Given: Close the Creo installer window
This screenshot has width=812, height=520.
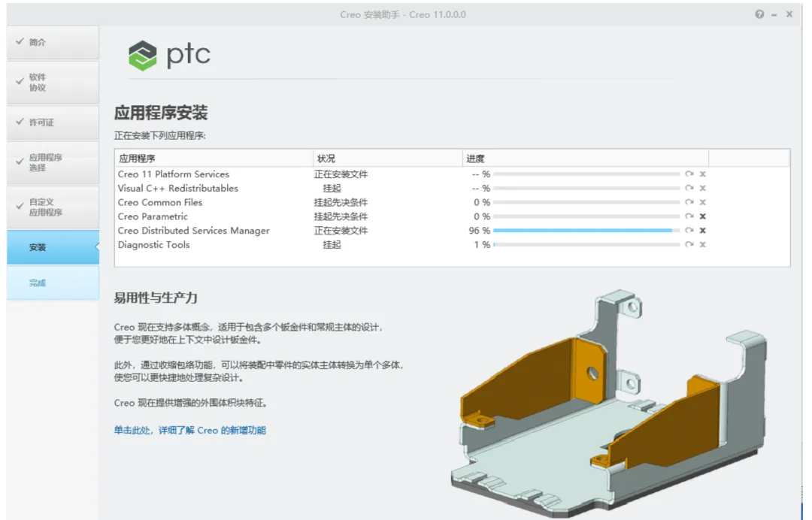Looking at the screenshot, I should (789, 14).
